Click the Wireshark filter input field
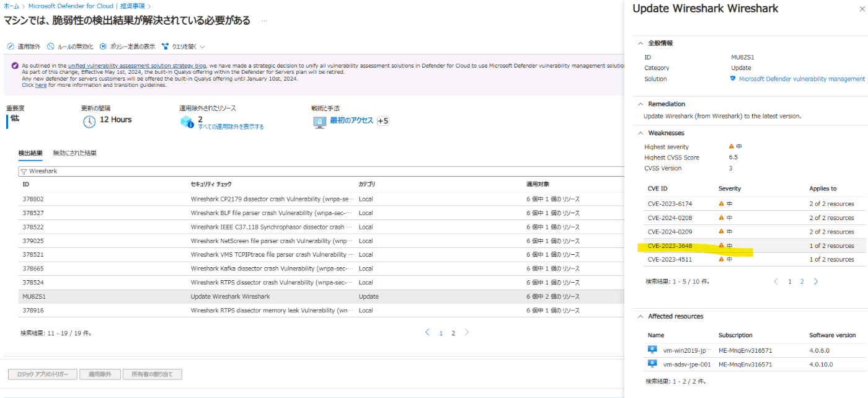This screenshot has width=868, height=398. pos(321,171)
